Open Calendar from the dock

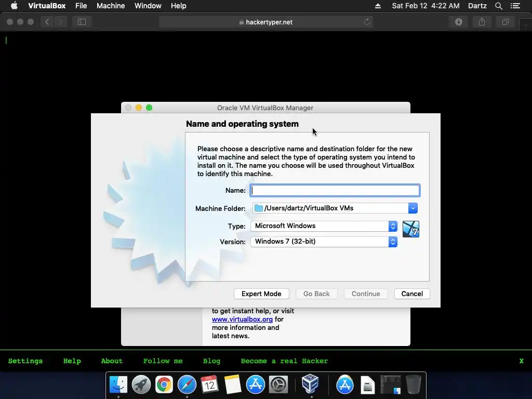[209, 385]
